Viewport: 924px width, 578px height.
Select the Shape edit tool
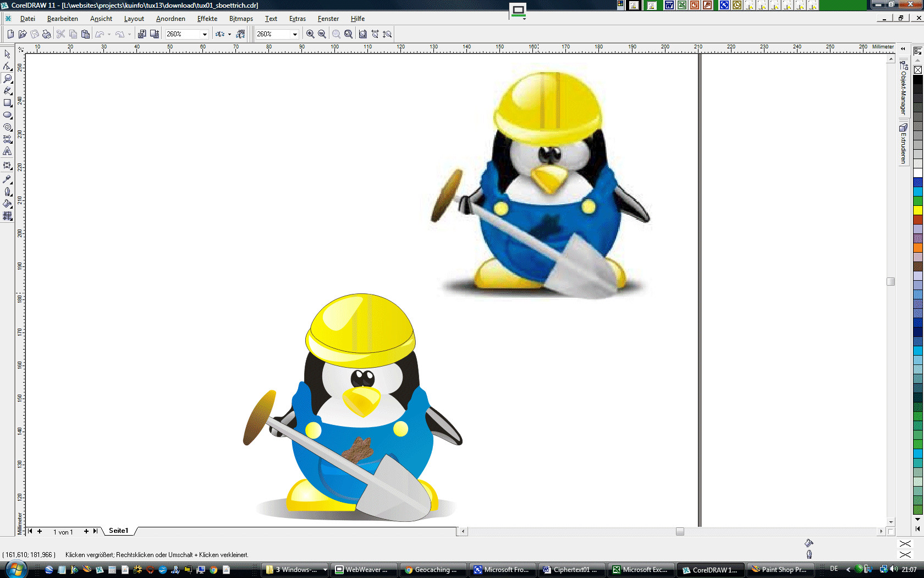(7, 66)
